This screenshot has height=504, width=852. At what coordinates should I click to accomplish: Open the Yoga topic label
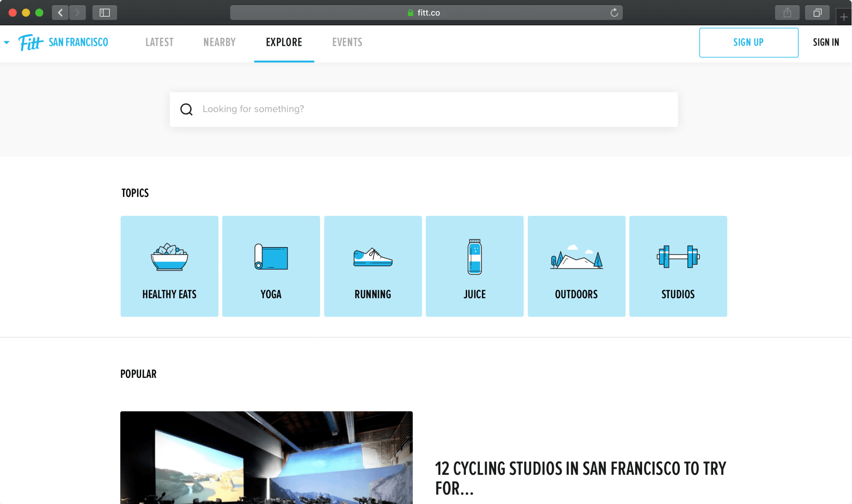point(271,294)
